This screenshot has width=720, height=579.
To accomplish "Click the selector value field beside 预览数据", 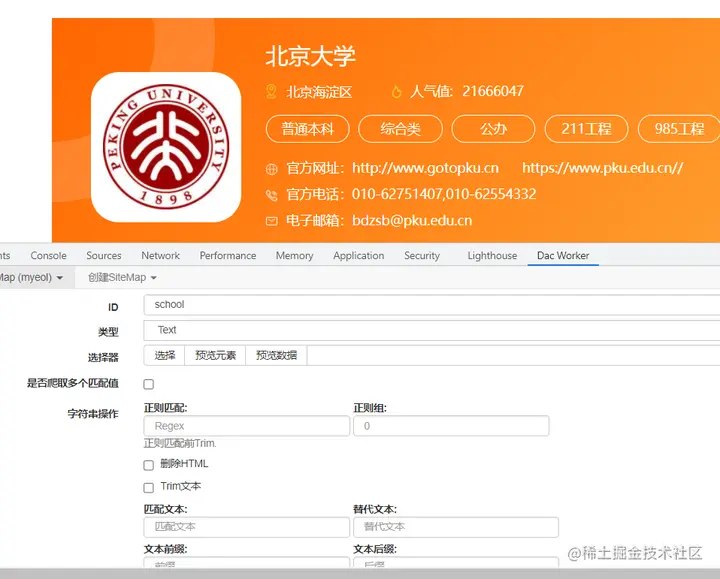I will click(x=513, y=355).
